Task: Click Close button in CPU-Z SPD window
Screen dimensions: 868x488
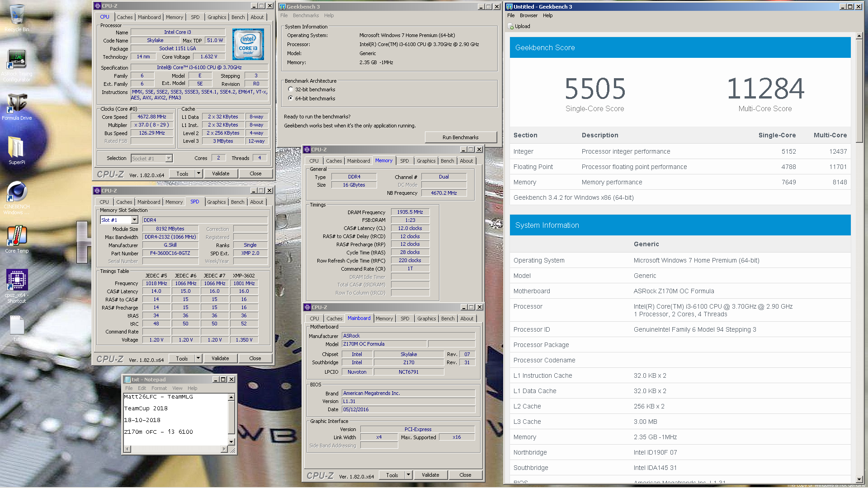Action: [x=255, y=358]
